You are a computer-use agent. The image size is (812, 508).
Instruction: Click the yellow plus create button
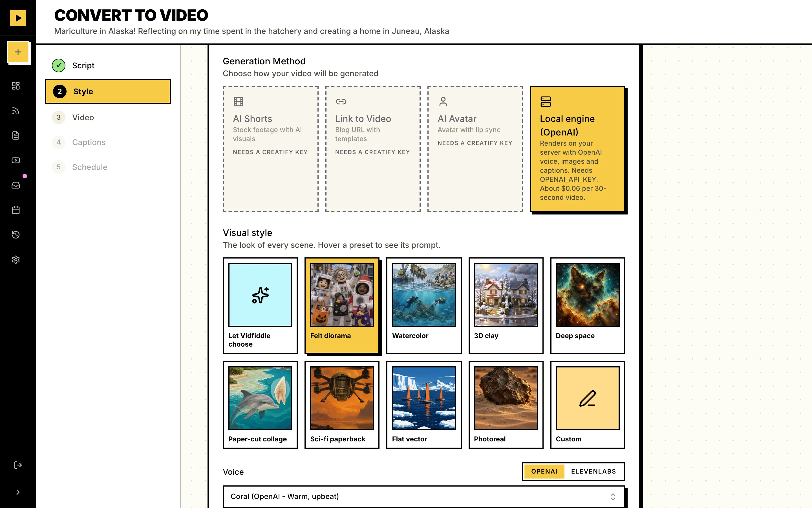[x=18, y=52]
